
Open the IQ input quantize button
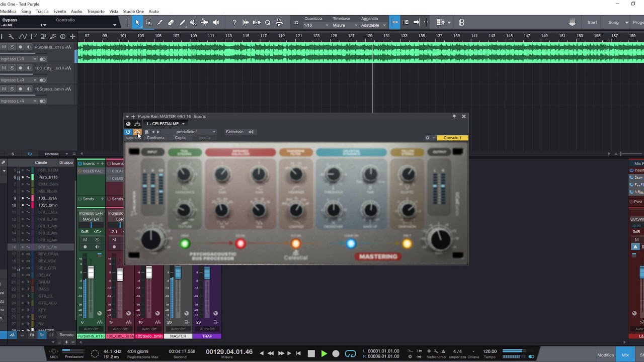pos(296,22)
